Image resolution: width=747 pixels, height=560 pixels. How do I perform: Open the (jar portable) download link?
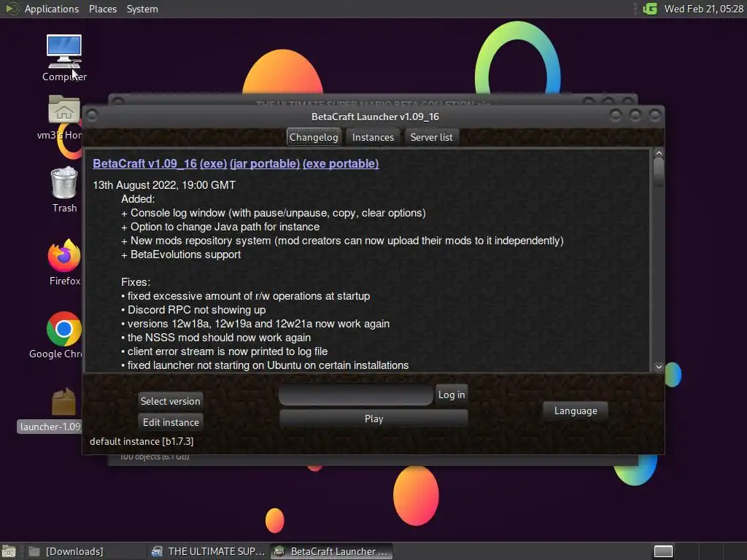(265, 163)
